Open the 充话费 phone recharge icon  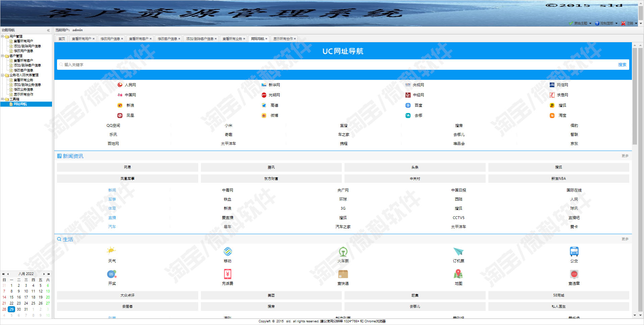228,274
